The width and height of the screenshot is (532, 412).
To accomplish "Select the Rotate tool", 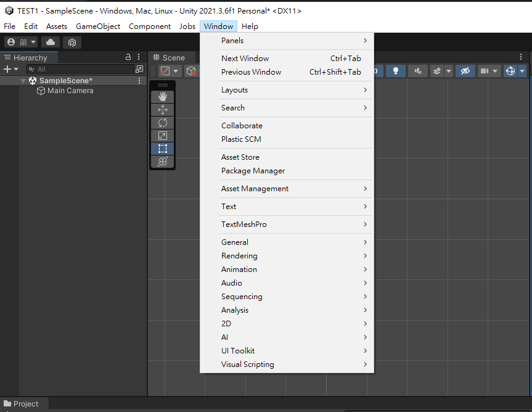I will pyautogui.click(x=163, y=123).
